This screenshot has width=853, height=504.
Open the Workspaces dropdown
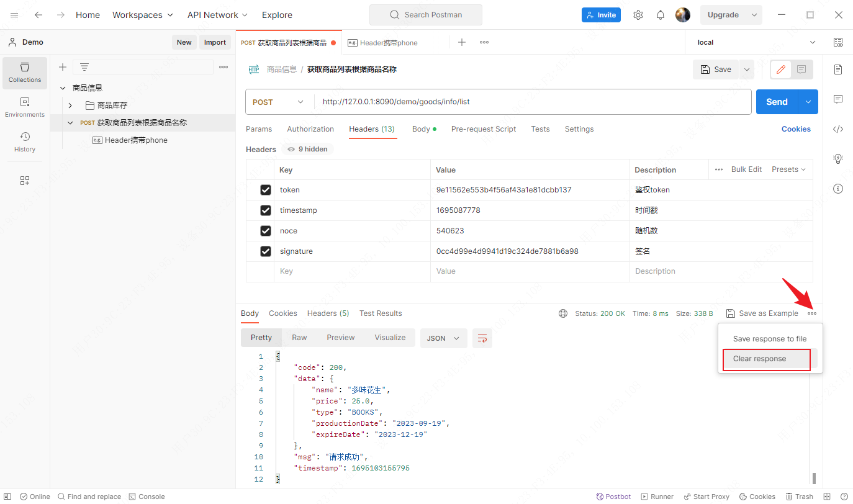click(x=142, y=15)
